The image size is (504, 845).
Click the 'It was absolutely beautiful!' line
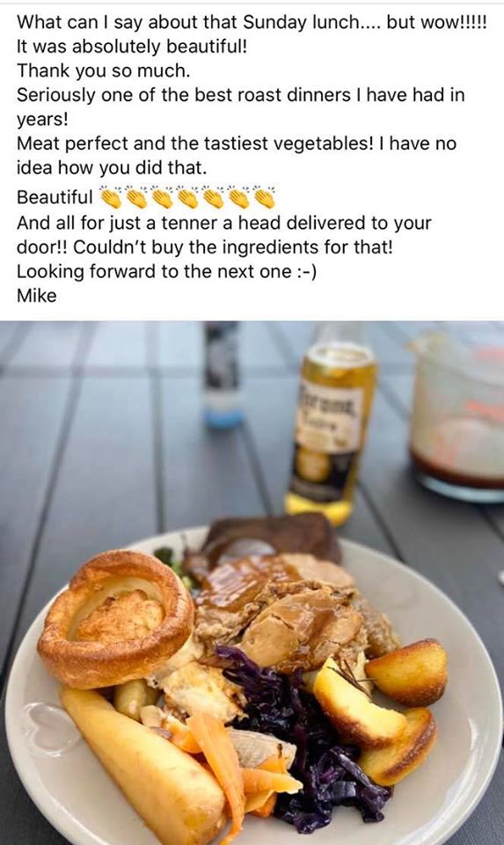(132, 47)
